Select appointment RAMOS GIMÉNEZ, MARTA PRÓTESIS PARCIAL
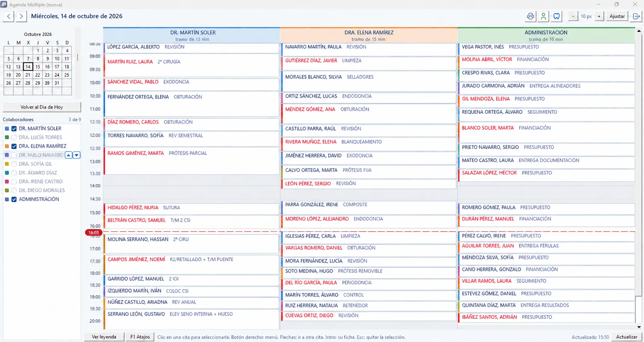The width and height of the screenshot is (644, 342). tap(191, 161)
